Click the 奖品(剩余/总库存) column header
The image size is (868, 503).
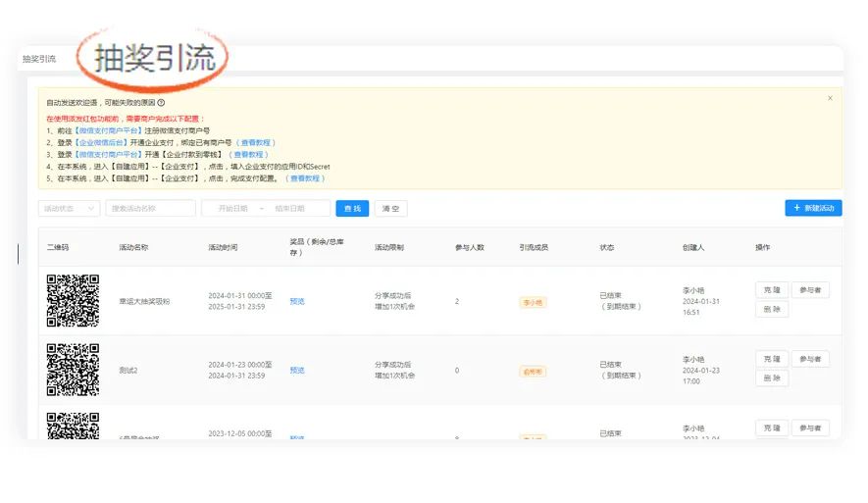tap(317, 247)
